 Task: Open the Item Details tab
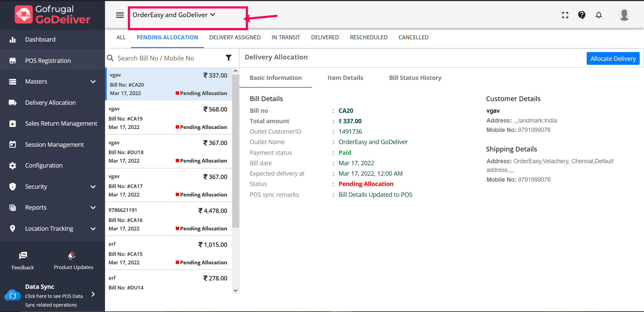point(345,78)
